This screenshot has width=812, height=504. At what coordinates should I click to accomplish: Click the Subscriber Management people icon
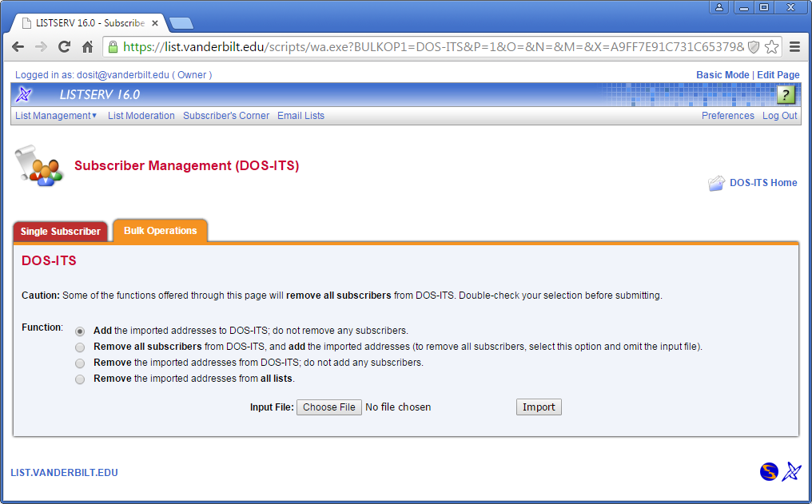point(39,166)
